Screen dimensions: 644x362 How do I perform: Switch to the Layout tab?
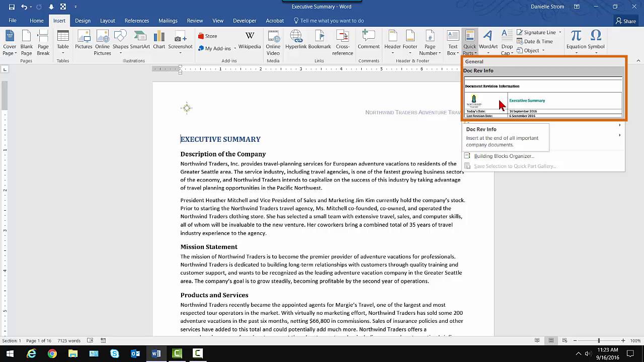click(108, 21)
